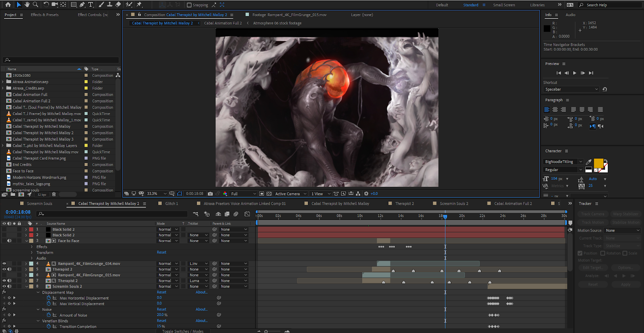The width and height of the screenshot is (644, 333).
Task: Click the Project panel search field
Action: (61, 60)
